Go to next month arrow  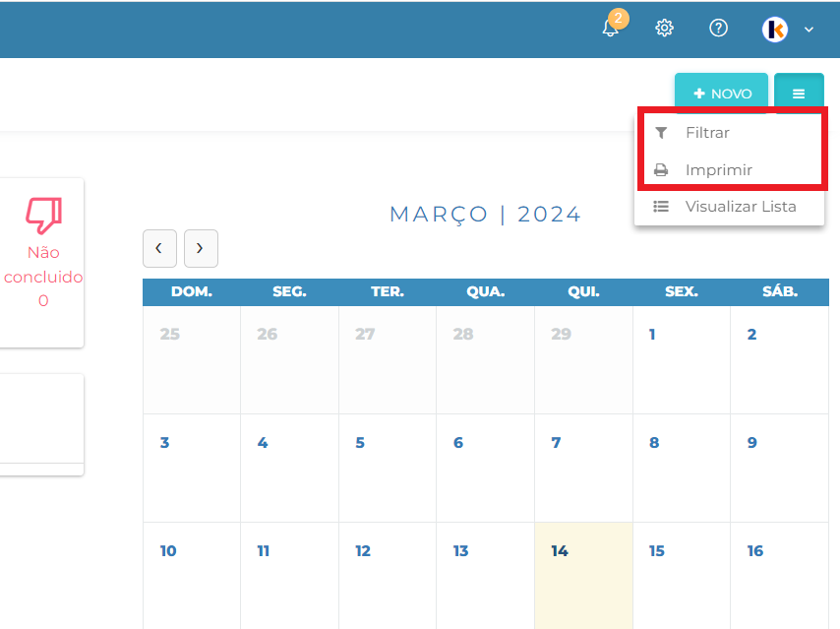[201, 248]
